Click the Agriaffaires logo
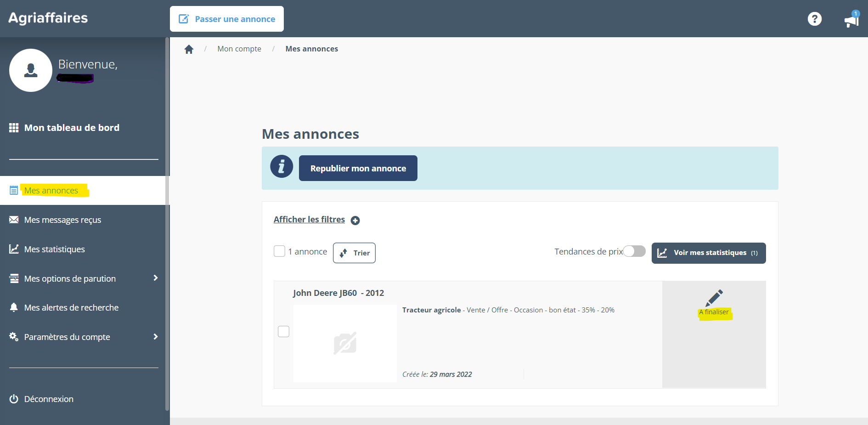The image size is (868, 425). (x=48, y=18)
